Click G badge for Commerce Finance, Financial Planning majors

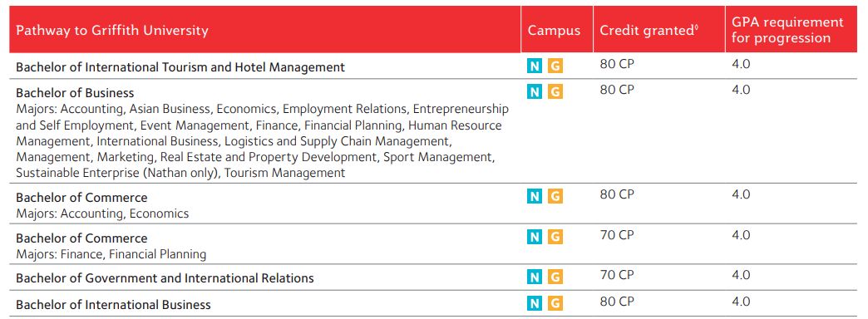[555, 238]
